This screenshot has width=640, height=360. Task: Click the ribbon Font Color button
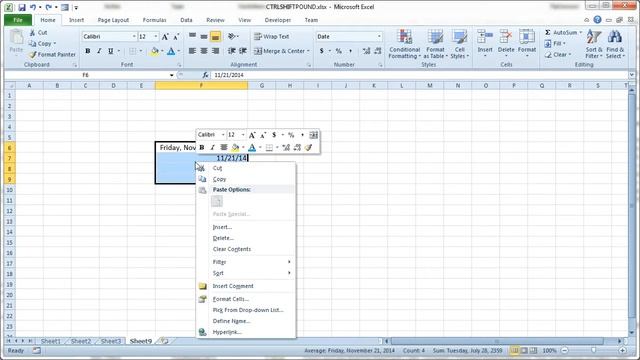[x=171, y=51]
